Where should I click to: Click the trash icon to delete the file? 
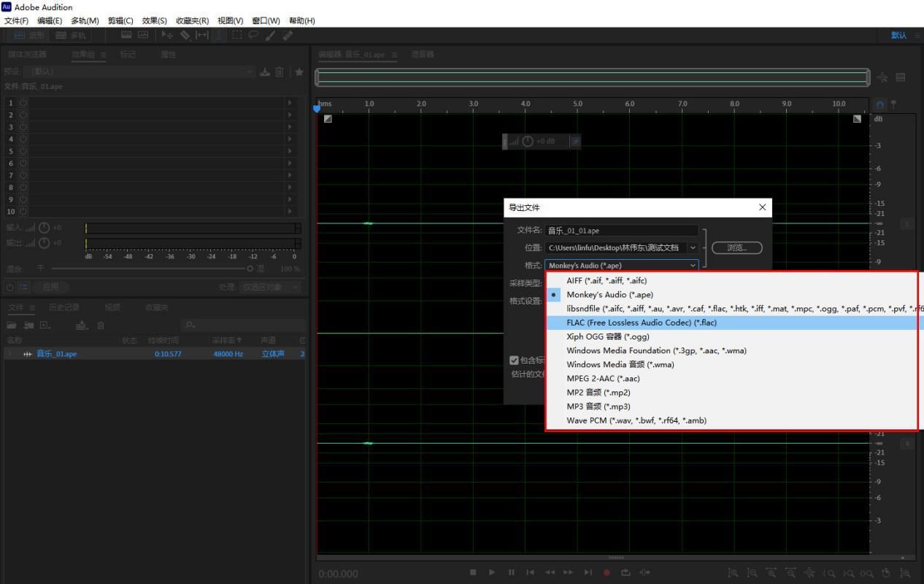(x=100, y=325)
